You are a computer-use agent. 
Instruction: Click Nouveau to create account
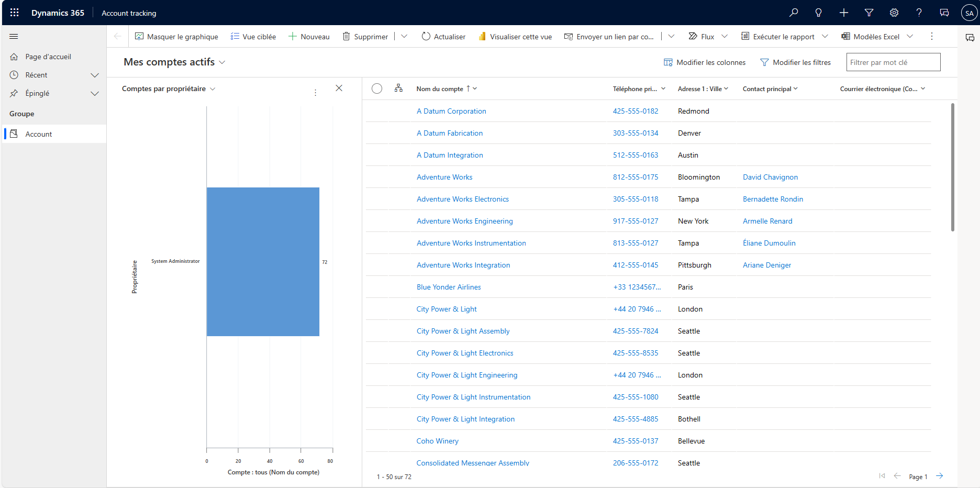tap(309, 37)
